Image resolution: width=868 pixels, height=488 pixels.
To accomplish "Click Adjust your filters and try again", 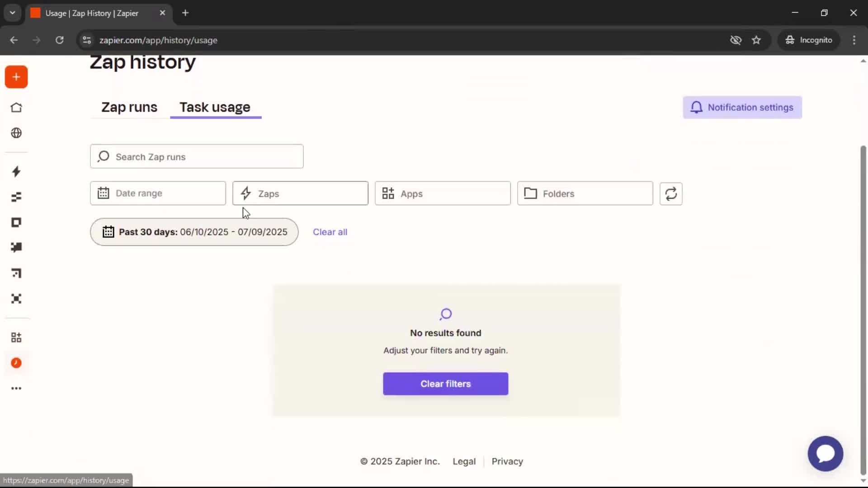I will pyautogui.click(x=445, y=350).
